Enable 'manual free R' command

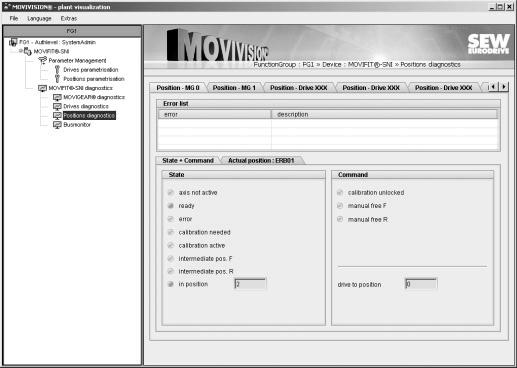(340, 219)
